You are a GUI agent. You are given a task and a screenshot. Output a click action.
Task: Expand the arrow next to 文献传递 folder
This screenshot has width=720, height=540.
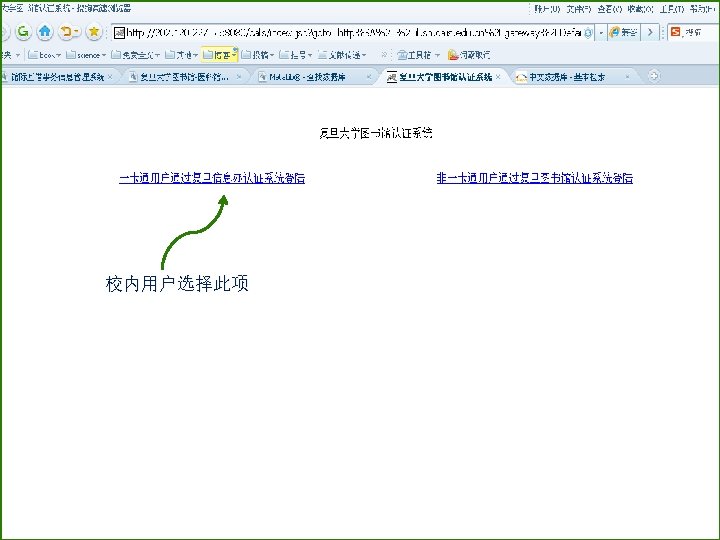[364, 56]
